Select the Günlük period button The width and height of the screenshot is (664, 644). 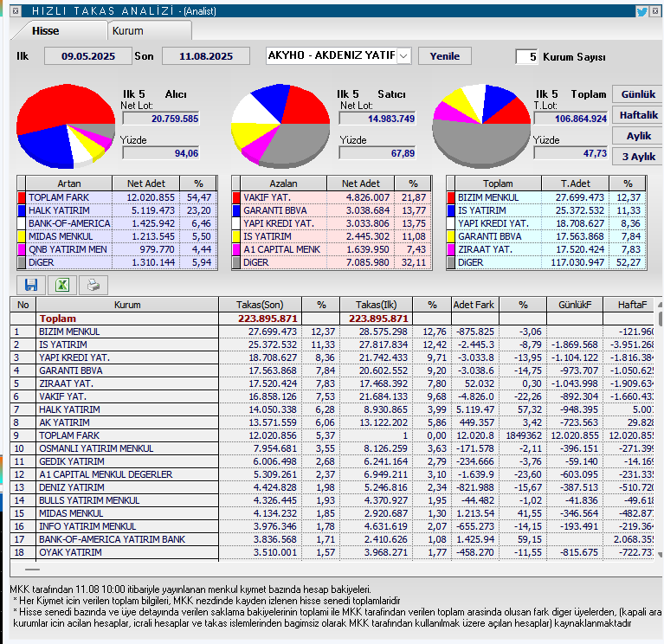(638, 94)
